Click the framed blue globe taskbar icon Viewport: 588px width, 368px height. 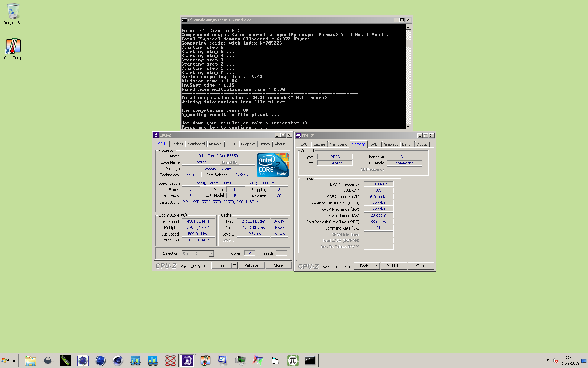tap(83, 361)
